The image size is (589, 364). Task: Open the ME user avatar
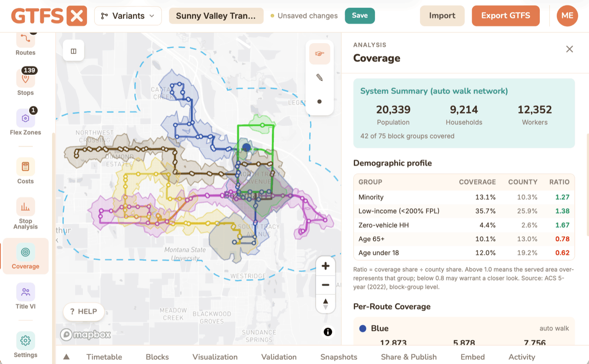click(567, 16)
